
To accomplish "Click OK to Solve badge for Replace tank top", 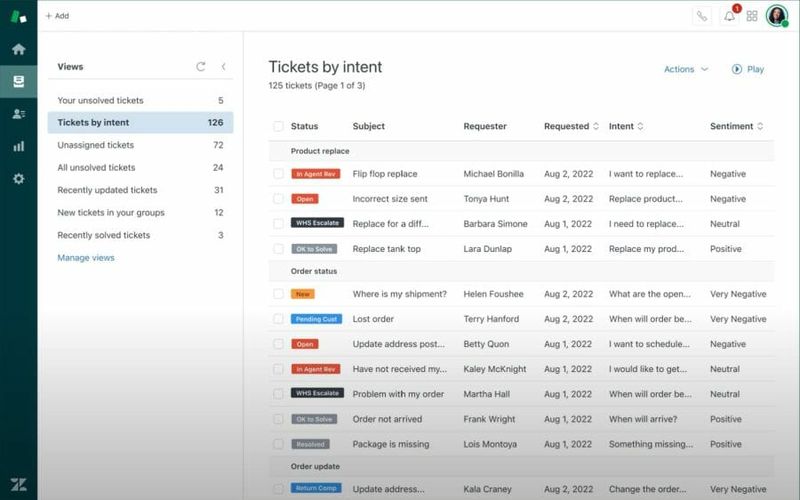I will tap(314, 249).
